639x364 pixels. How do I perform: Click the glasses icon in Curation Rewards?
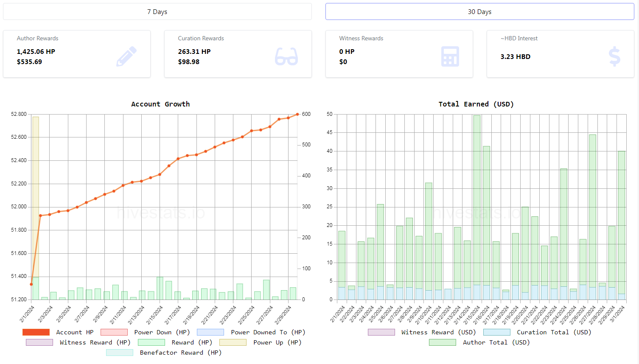286,56
